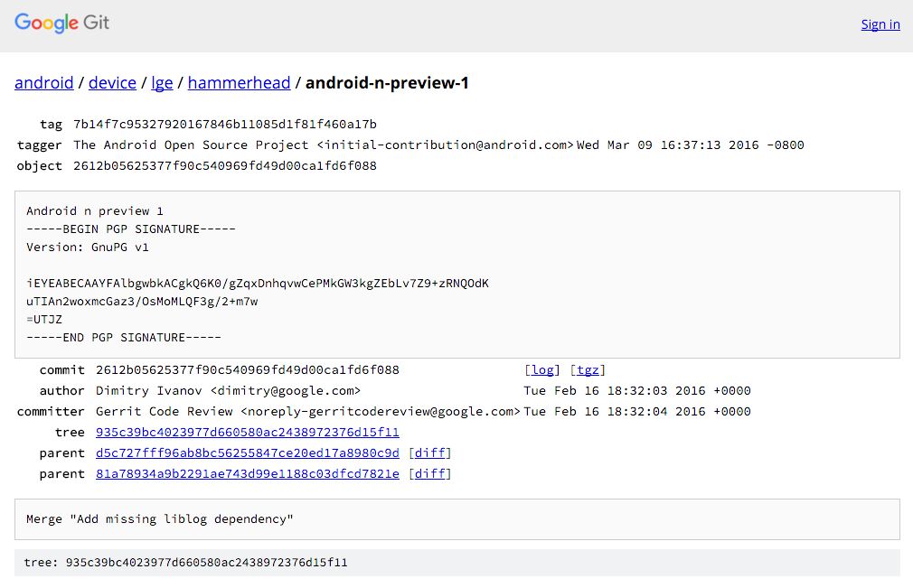Click the Merge 'Add missing liblog dependency' message
This screenshot has height=588, width=913.
pos(159,518)
